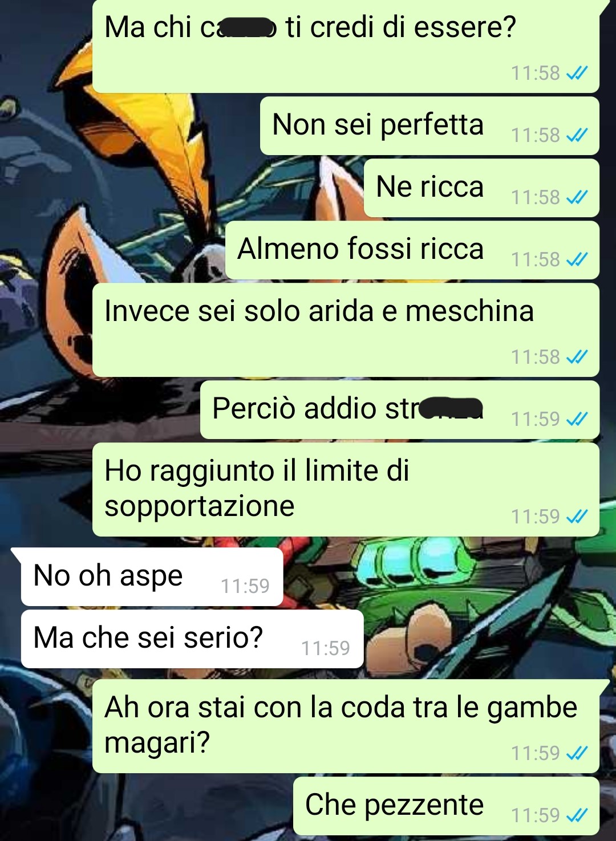616x841 pixels.
Task: Click checkmarks on 'Perciò addio' message
Action: point(577,419)
